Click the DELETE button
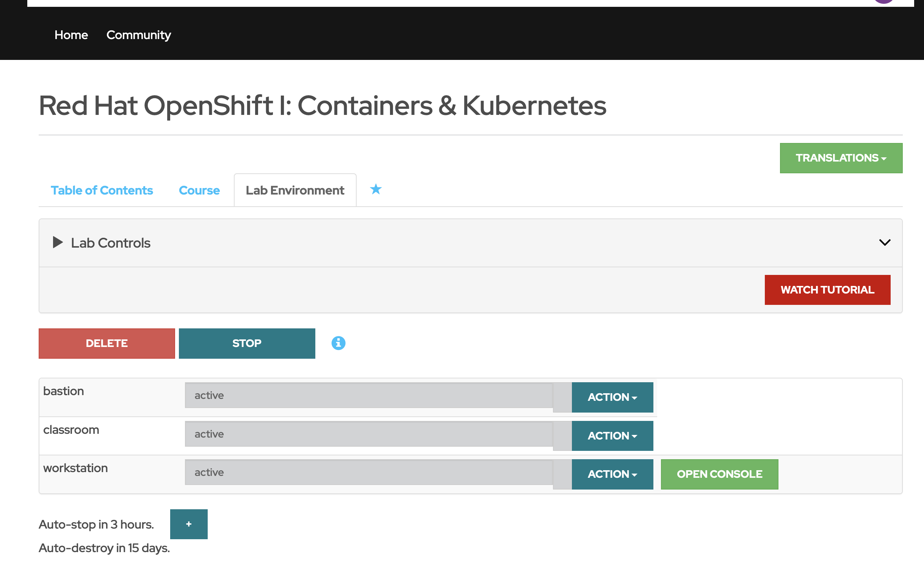Viewport: 924px width, 565px height. tap(106, 343)
